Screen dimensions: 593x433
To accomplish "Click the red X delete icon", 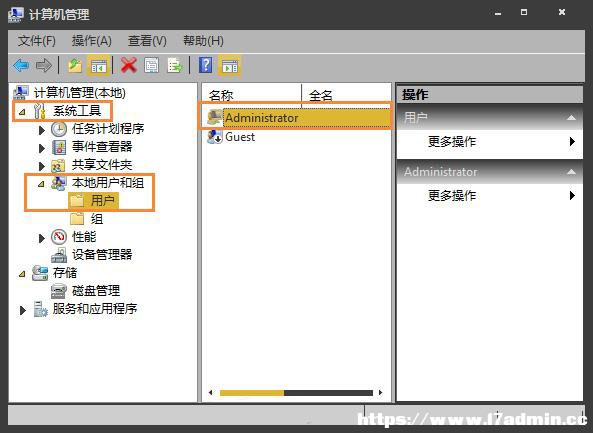I will tap(129, 66).
